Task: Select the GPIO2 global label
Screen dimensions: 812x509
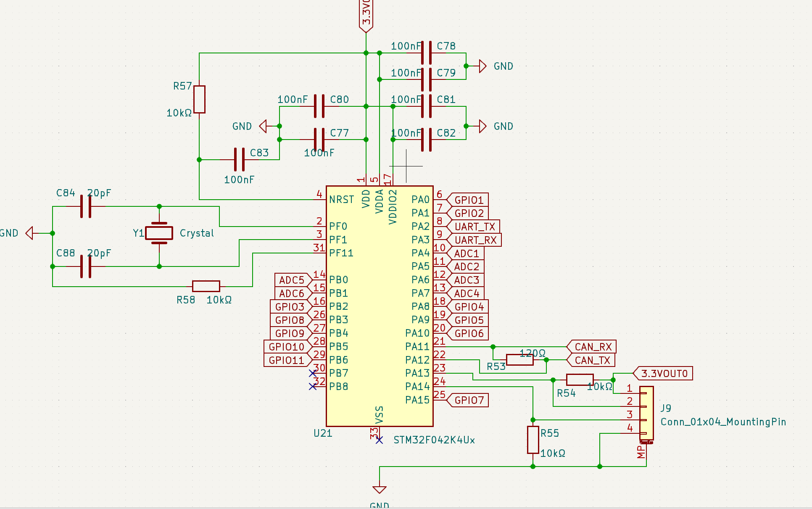Action: click(467, 214)
